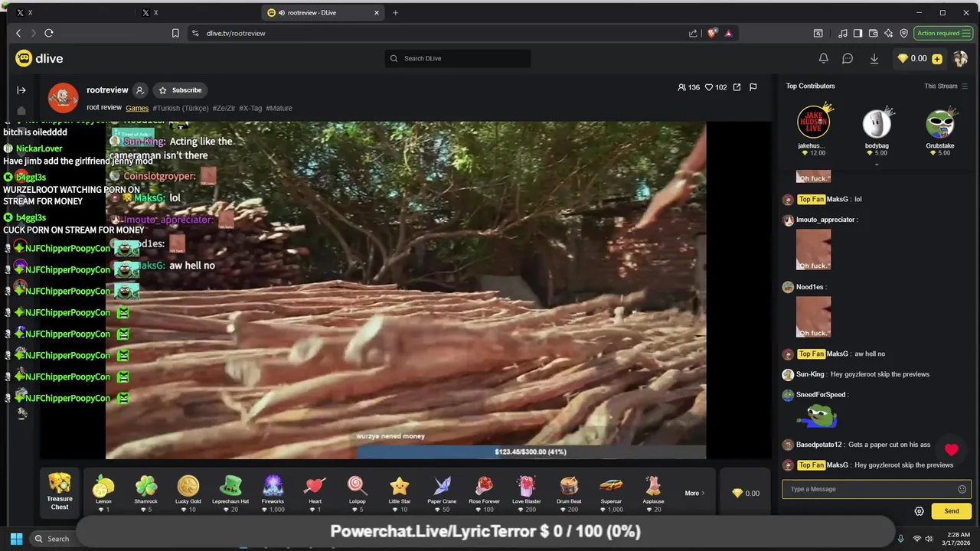Pick the Drum Beat gift
980x551 pixels.
click(569, 487)
